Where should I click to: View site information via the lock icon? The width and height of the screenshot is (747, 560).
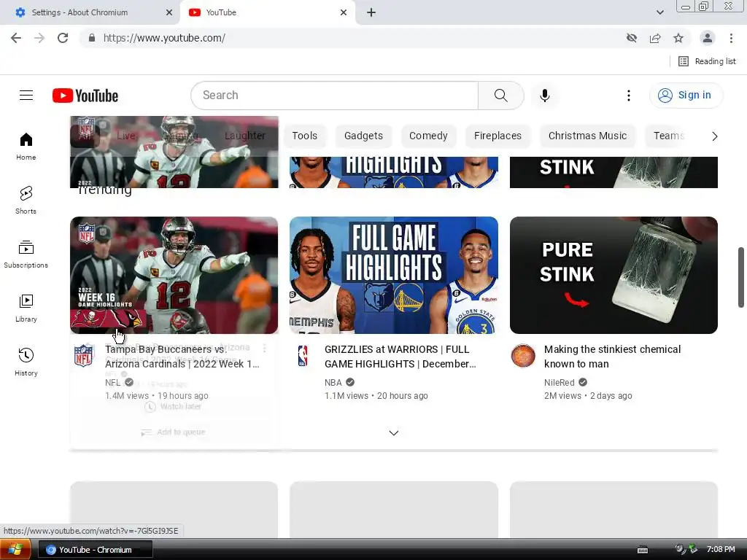click(91, 38)
